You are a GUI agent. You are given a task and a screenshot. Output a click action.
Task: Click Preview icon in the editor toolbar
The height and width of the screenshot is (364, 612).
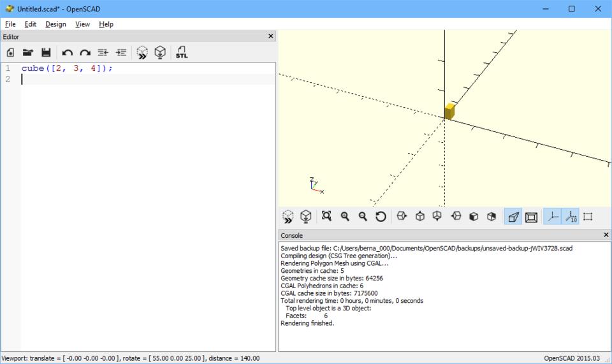coord(142,53)
